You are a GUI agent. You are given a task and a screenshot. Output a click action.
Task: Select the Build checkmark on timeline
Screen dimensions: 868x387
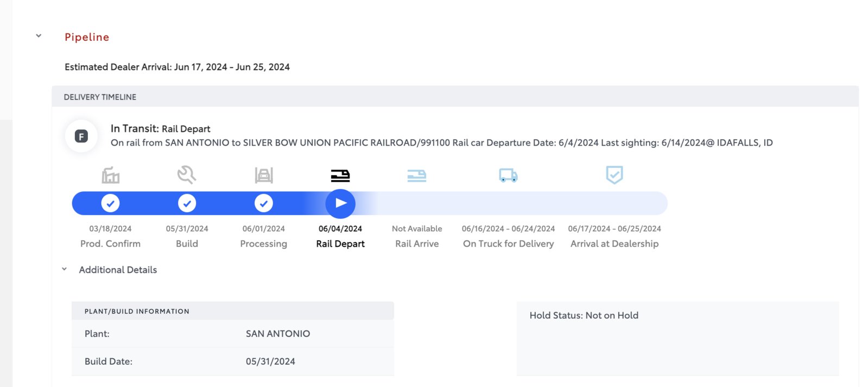coord(187,203)
